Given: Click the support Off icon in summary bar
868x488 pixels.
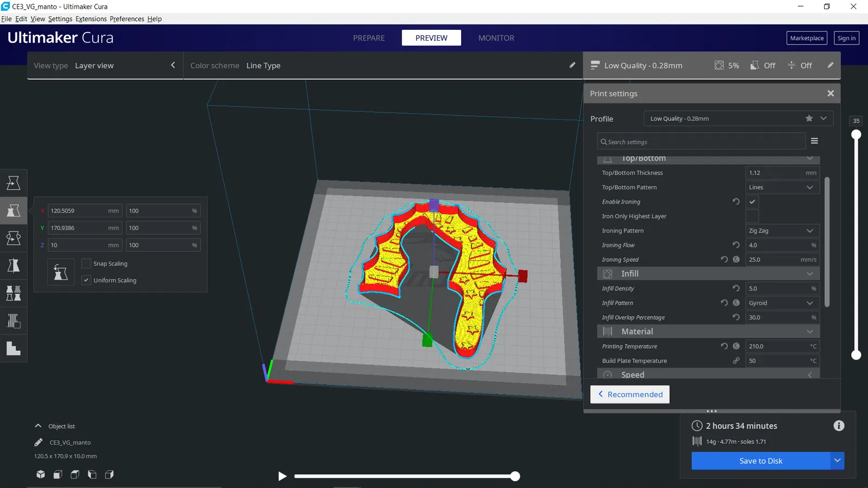Looking at the screenshot, I should pyautogui.click(x=755, y=65).
